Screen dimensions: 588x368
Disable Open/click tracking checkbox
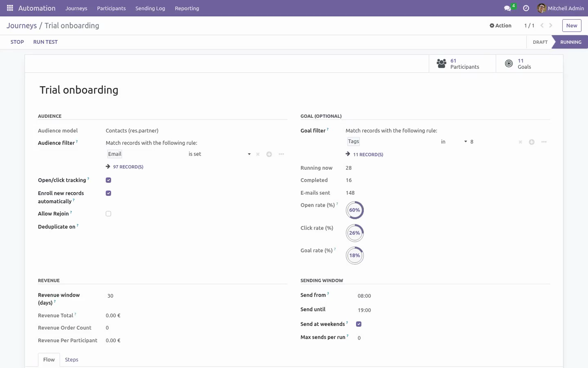(x=108, y=180)
